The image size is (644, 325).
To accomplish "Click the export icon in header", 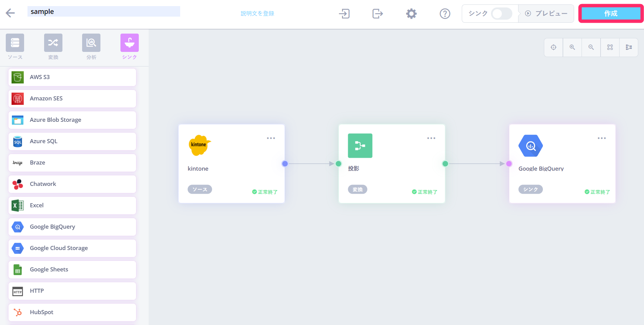I will pos(377,14).
